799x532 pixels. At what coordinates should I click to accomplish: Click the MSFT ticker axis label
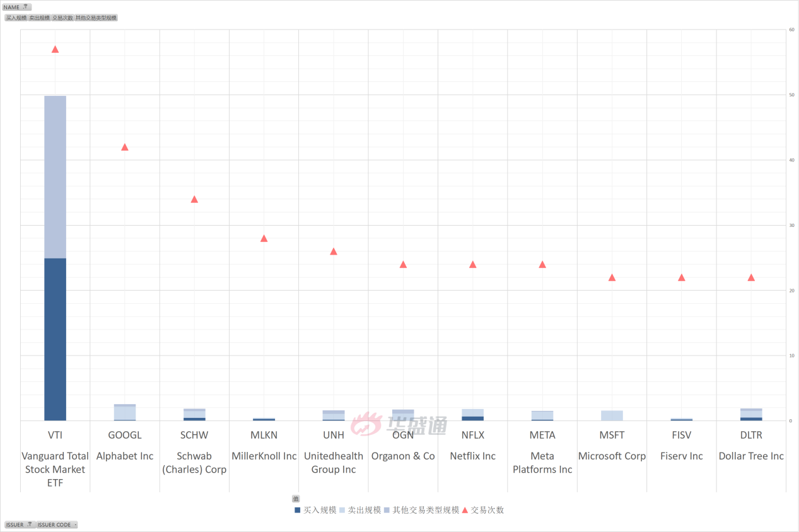coord(612,435)
